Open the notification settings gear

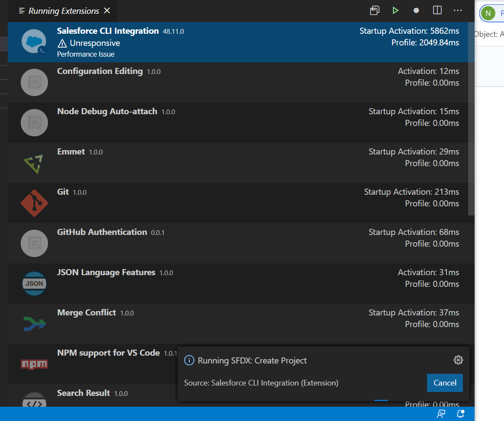[458, 360]
